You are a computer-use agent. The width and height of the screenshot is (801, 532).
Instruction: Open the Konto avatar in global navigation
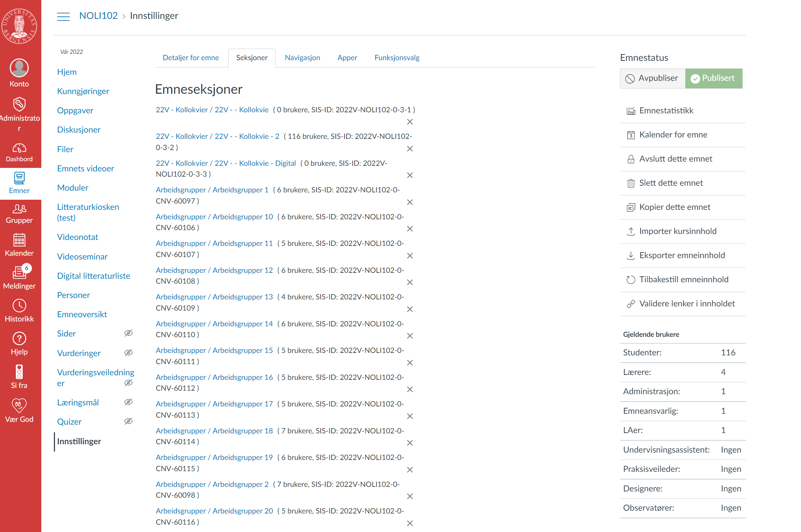(19, 68)
